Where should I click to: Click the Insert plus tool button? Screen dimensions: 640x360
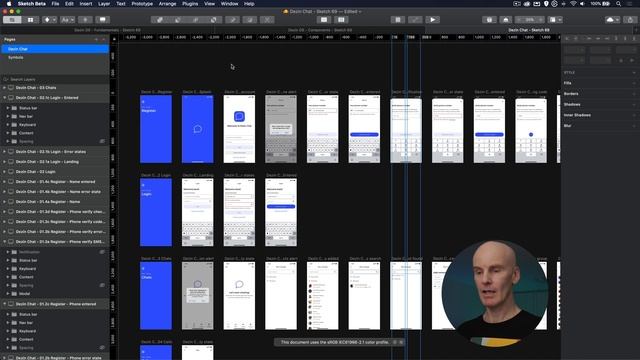pyautogui.click(x=85, y=20)
